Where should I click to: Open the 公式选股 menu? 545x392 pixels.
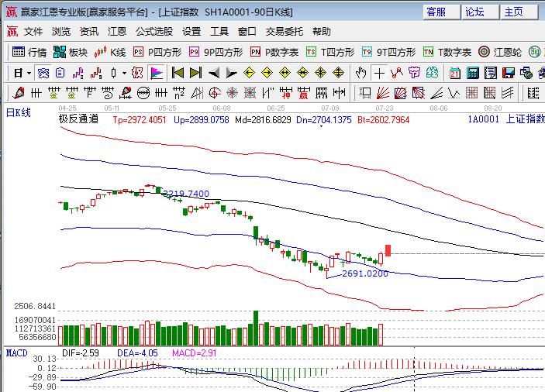tap(154, 32)
